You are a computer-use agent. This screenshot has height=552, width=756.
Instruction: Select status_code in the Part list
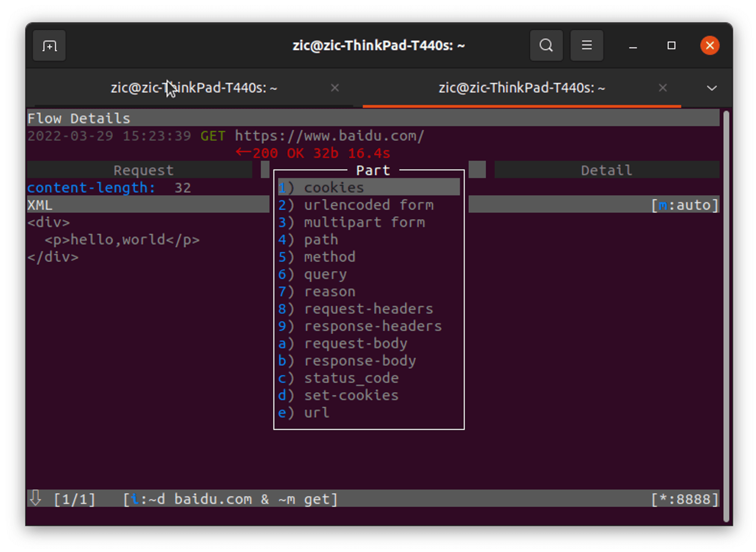369,378
